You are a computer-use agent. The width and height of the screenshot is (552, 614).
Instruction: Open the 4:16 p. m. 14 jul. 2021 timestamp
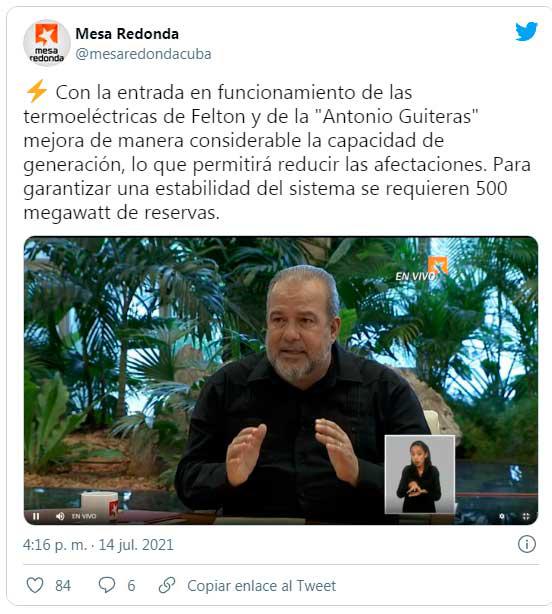pyautogui.click(x=98, y=545)
